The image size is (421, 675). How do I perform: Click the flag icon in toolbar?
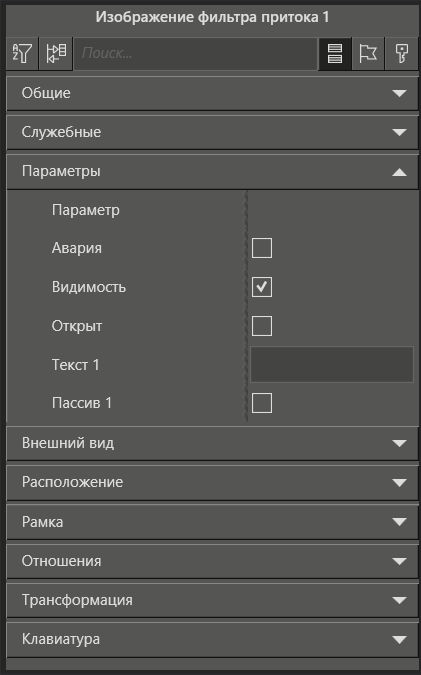coord(368,53)
